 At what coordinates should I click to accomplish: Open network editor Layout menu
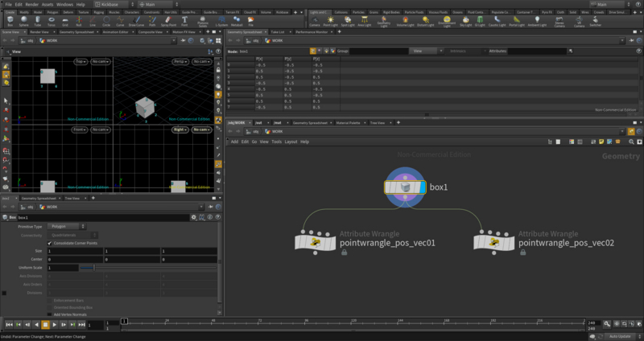(x=291, y=142)
